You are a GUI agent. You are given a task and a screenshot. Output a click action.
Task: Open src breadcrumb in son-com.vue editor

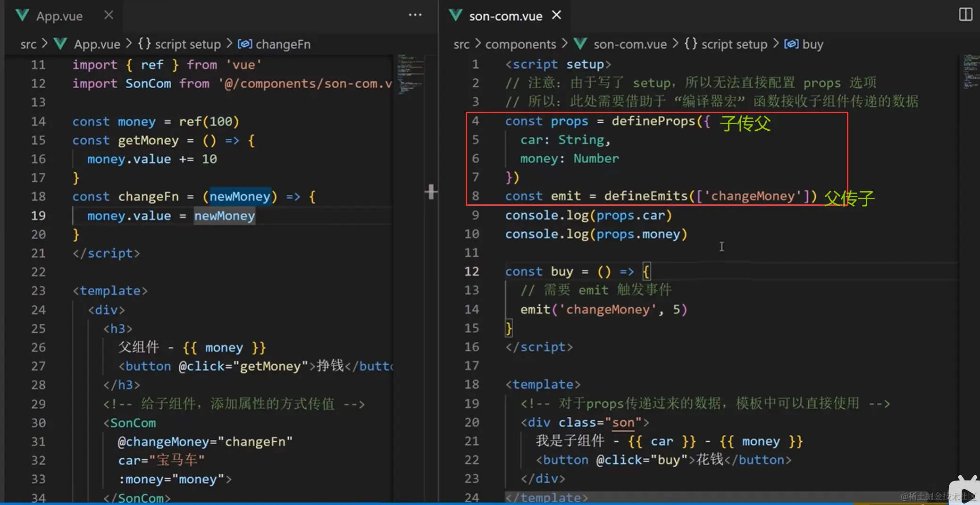[x=461, y=44]
